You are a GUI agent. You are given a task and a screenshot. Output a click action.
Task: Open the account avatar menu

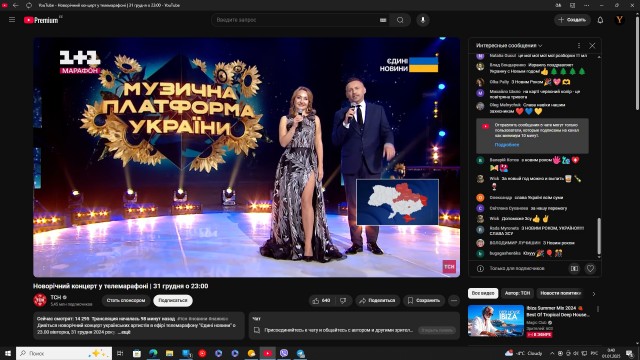pyautogui.click(x=620, y=20)
